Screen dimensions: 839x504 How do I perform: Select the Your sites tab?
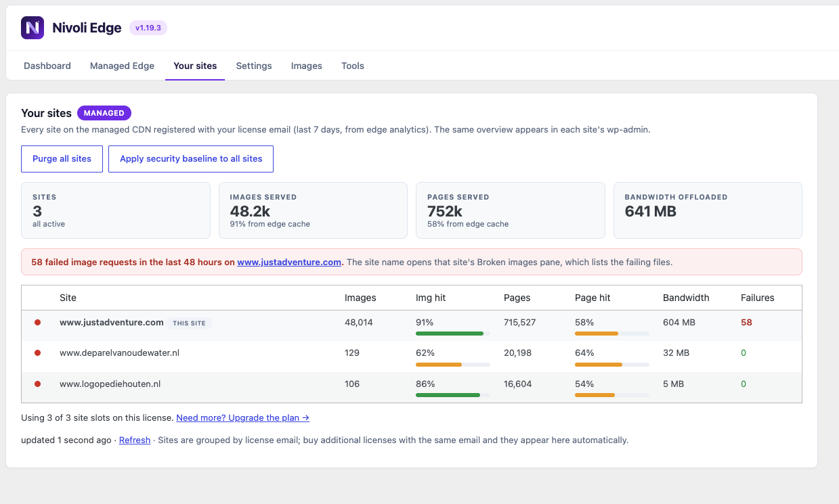point(195,66)
